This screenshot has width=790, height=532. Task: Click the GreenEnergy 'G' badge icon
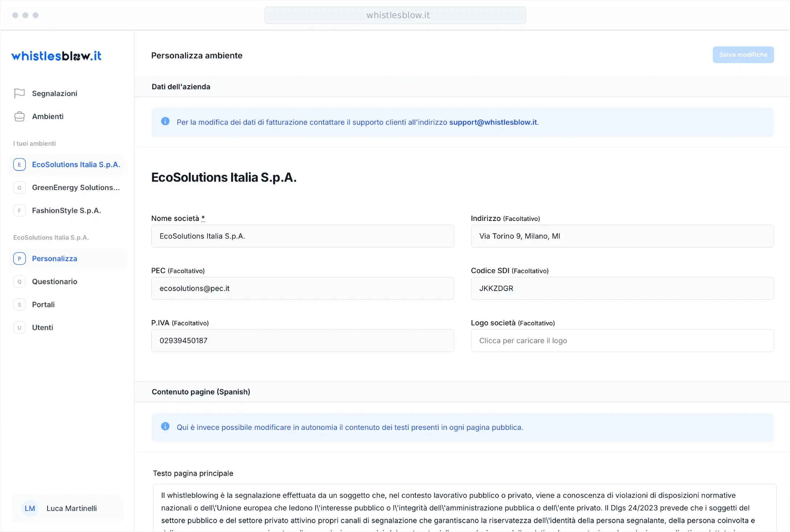click(20, 188)
